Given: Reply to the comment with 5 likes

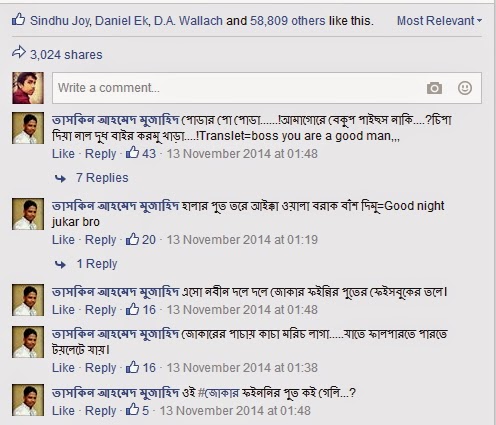Looking at the screenshot, I should click(x=101, y=411).
